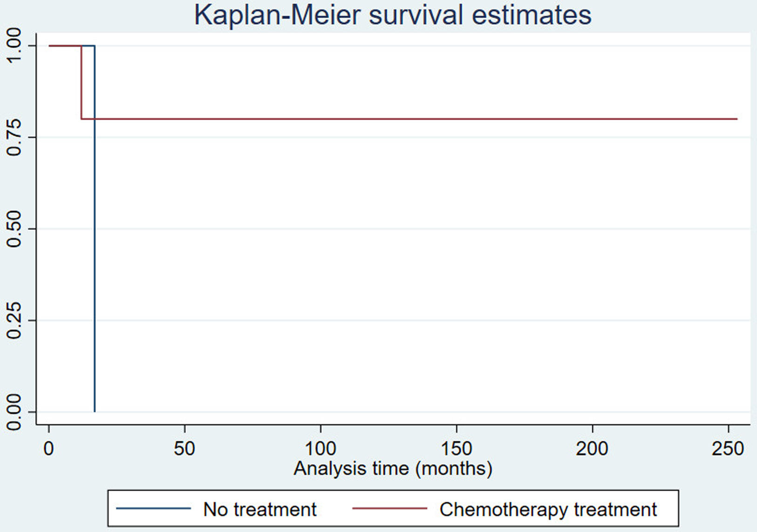Click the 50 months x-axis label
This screenshot has width=757, height=532.
pos(184,448)
